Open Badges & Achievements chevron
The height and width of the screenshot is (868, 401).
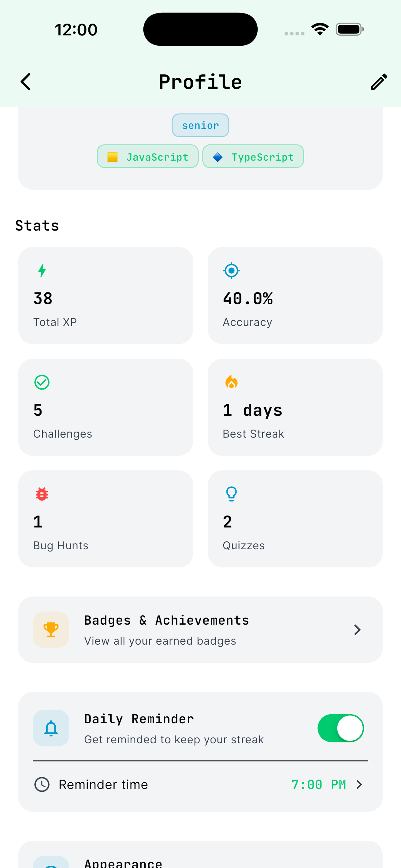(357, 629)
